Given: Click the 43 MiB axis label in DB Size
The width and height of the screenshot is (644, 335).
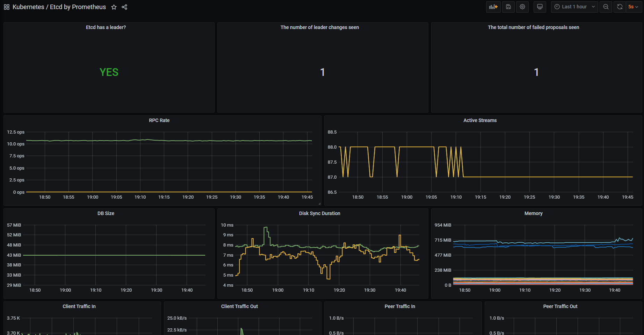Looking at the screenshot, I should 14,255.
